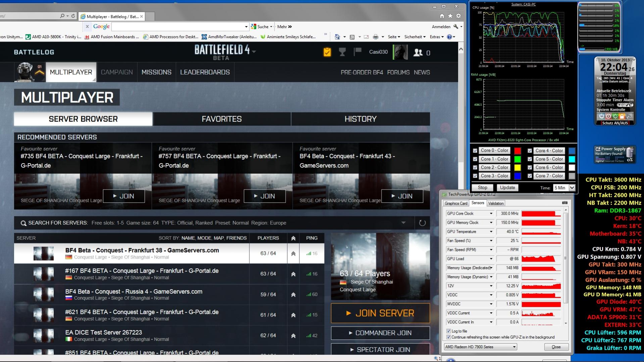Click the Update button in CPU monitor

pos(507,188)
